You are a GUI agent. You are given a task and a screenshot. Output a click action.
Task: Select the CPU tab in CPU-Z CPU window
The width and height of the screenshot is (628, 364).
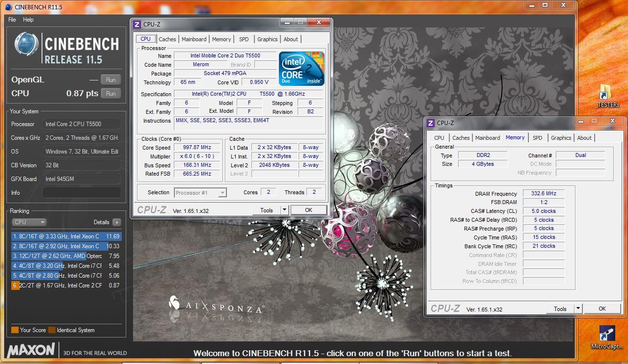click(146, 39)
